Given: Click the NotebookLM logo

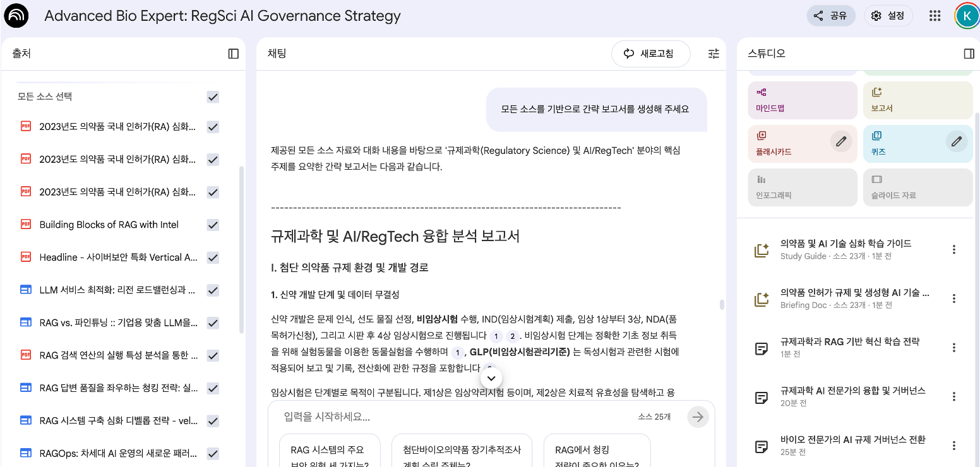Looking at the screenshot, I should click(16, 15).
